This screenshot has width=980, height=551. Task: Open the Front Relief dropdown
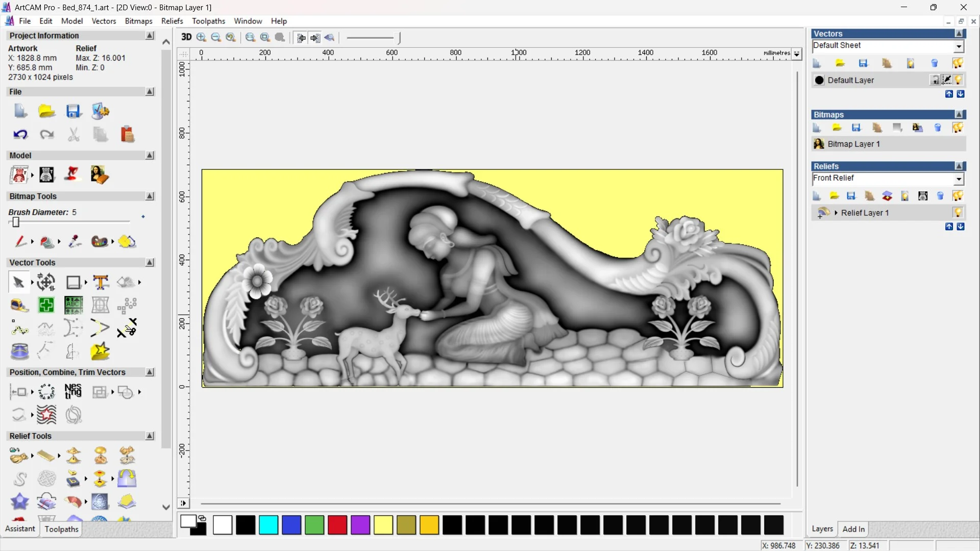tap(959, 179)
